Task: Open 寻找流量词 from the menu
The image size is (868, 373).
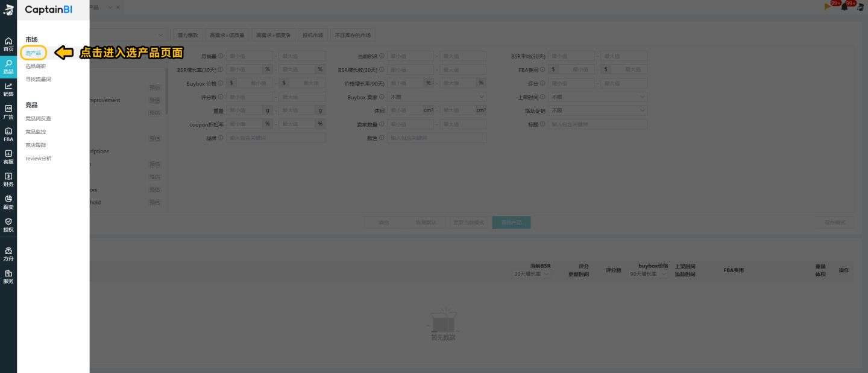Action: [38, 79]
